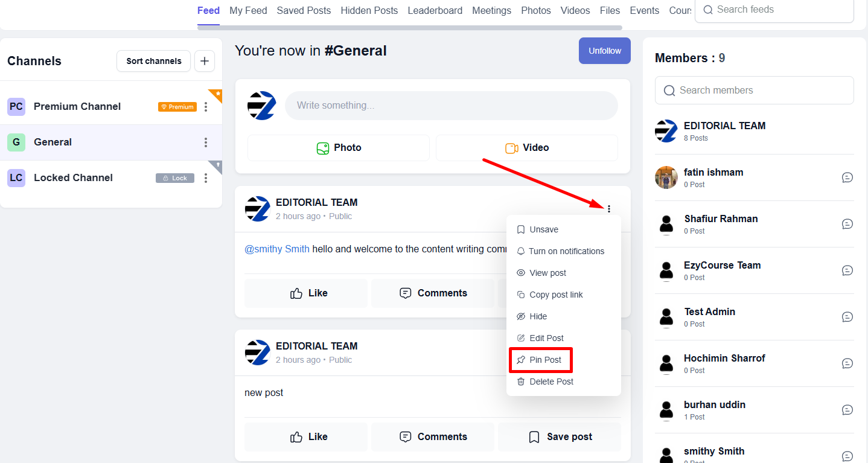Click EDITORIAL TEAM avatar on first post

[257, 209]
